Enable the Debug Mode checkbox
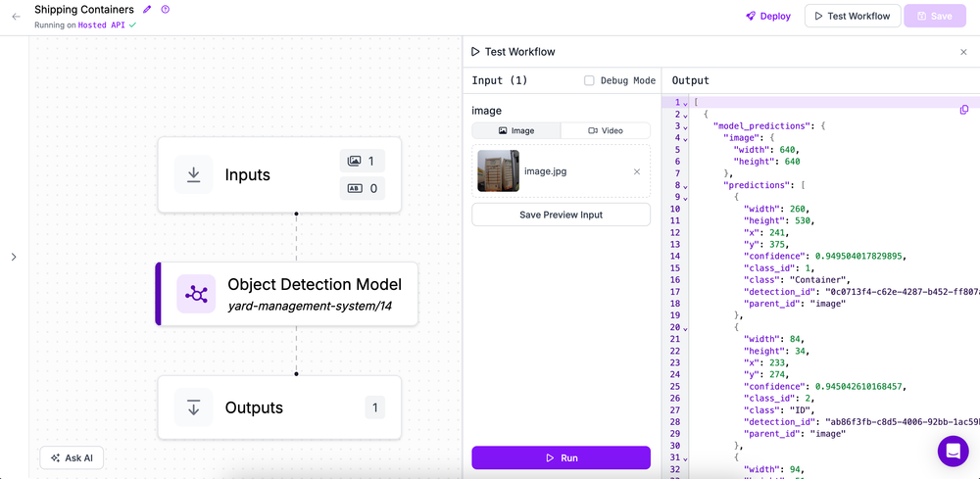Viewport: 980px width, 479px height. point(589,80)
